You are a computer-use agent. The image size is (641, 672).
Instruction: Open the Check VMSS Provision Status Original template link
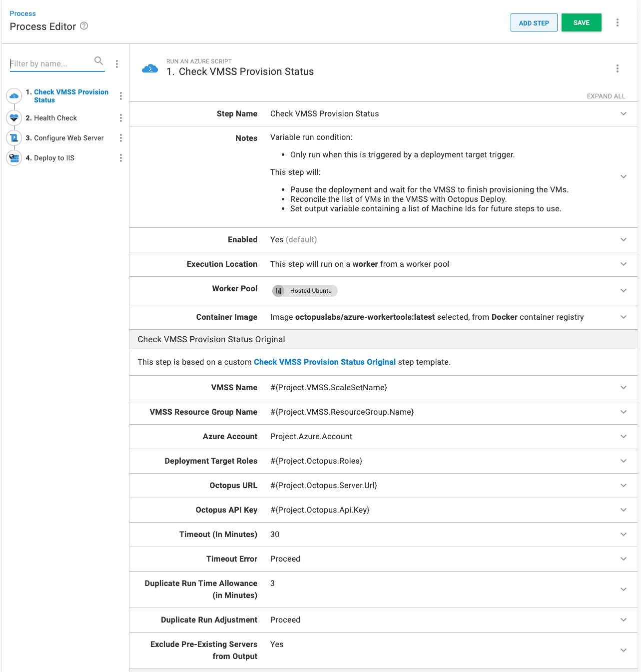(325, 362)
